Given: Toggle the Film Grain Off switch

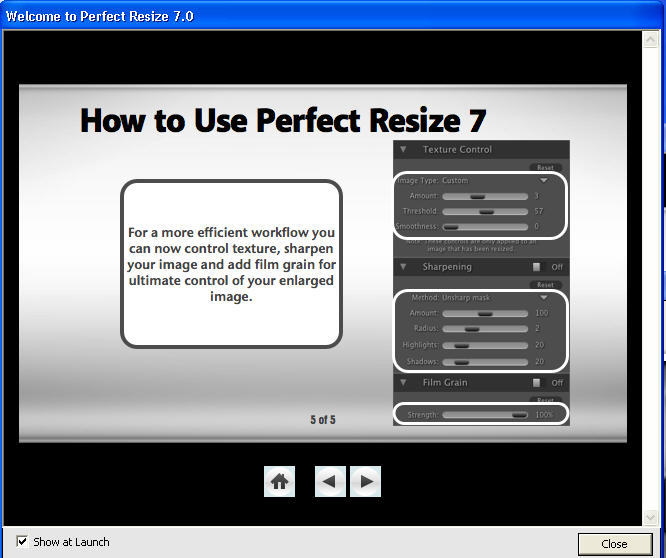Looking at the screenshot, I should (537, 382).
